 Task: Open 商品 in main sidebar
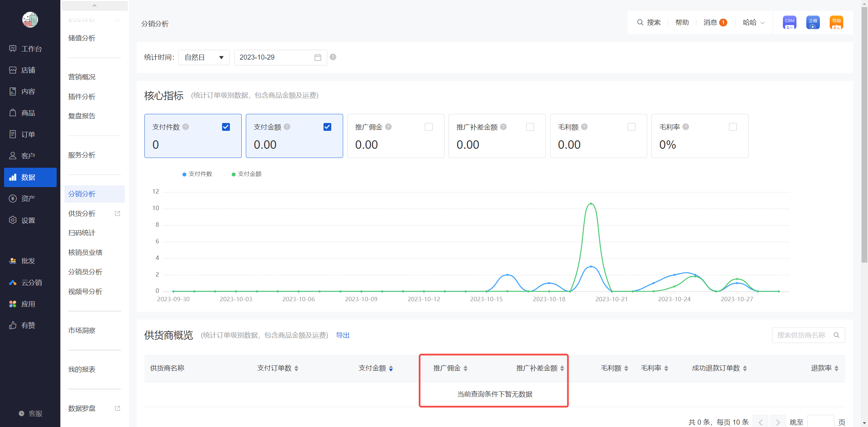click(30, 113)
